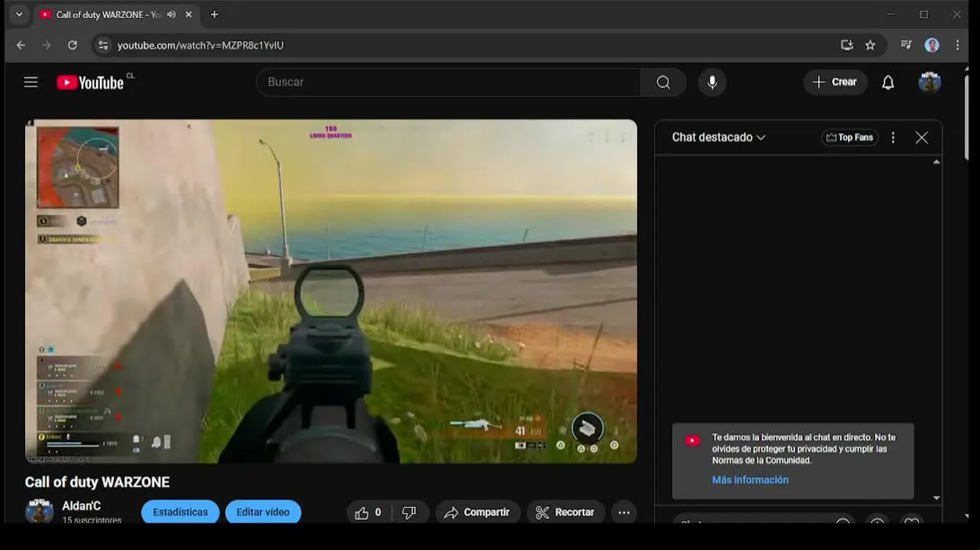Like the video with thumbs up
The width and height of the screenshot is (980, 550).
pos(368,513)
